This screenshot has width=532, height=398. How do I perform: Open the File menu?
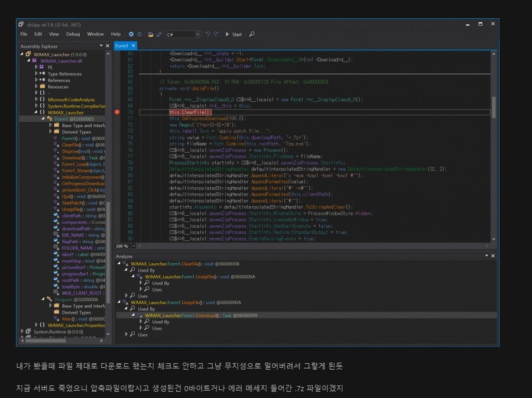[x=24, y=34]
